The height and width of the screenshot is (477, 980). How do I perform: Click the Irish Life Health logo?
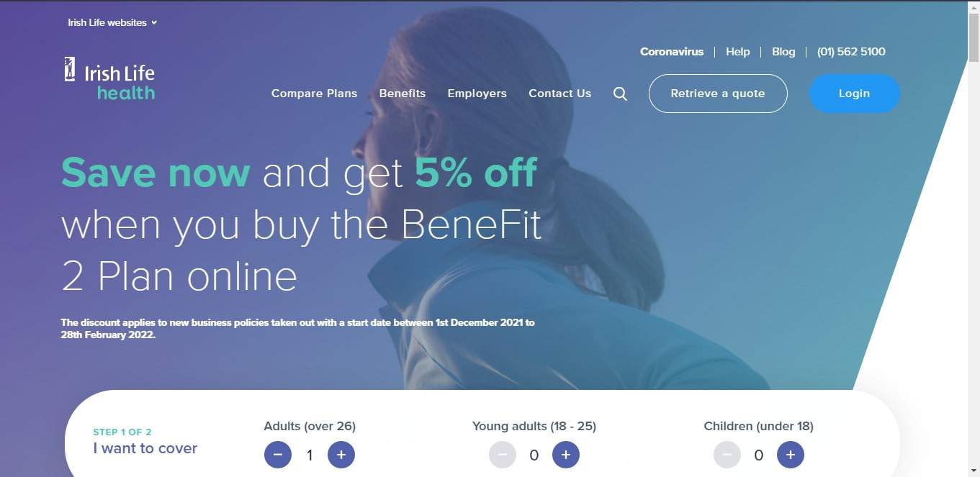click(x=108, y=78)
